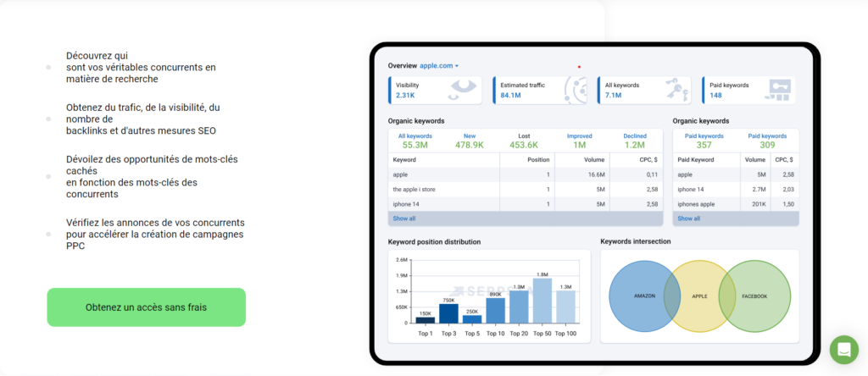
Task: Click the Keyword column header
Action: (444, 160)
